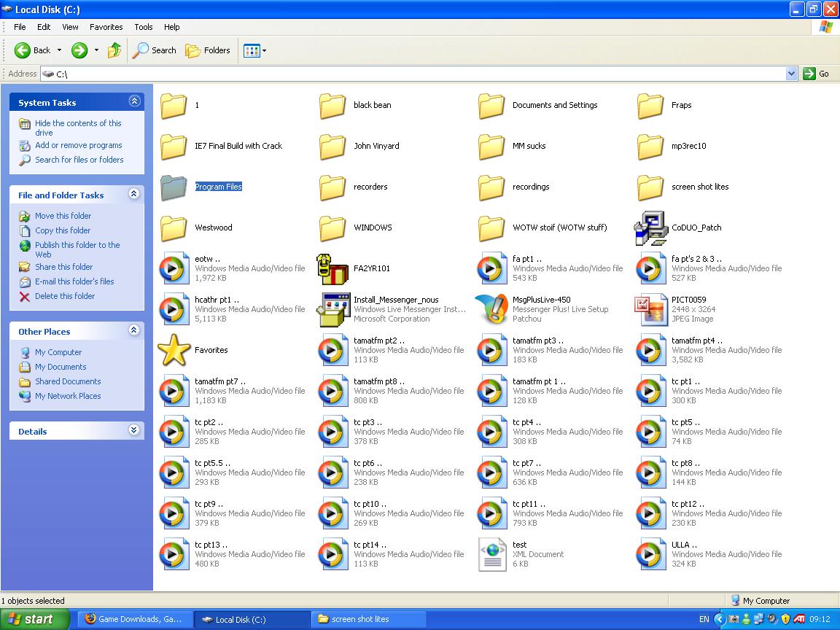
Task: Open the Tools menu
Action: 143,27
